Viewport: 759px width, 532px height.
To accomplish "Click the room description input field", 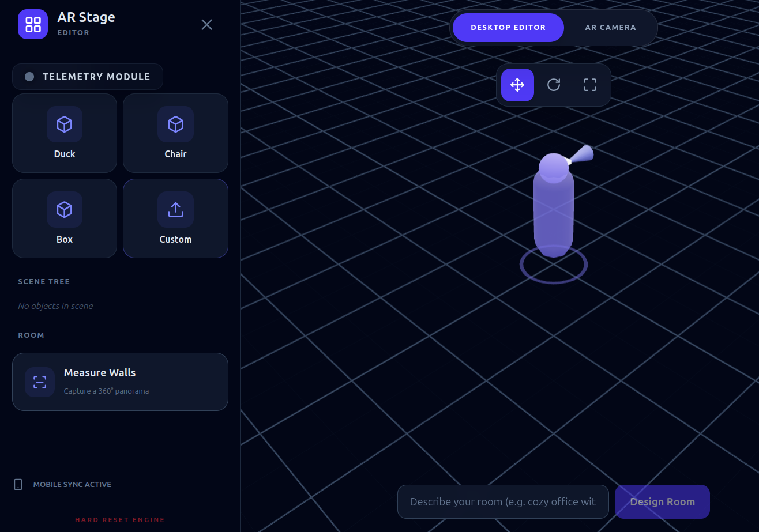I will coord(503,501).
